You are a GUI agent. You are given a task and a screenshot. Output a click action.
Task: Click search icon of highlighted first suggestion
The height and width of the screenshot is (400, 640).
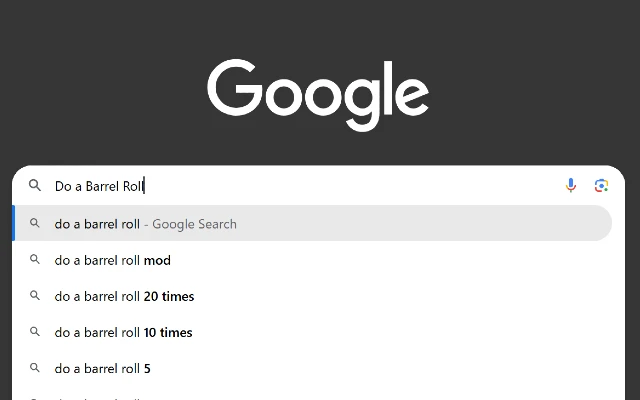(35, 224)
